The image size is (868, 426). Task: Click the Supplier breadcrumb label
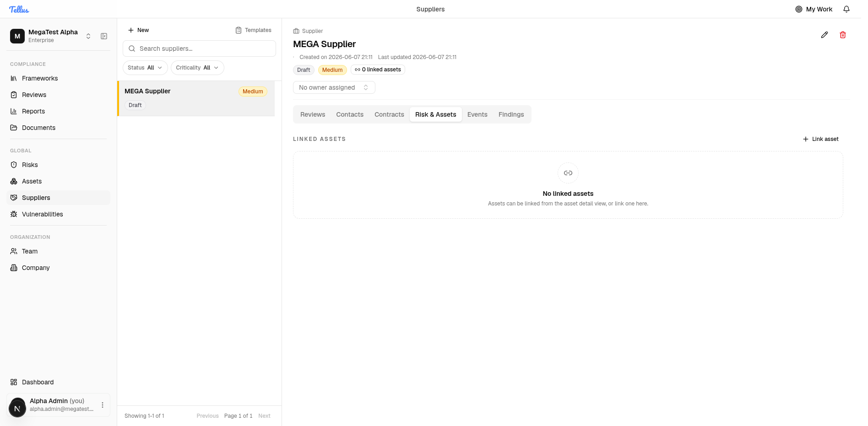click(x=313, y=31)
